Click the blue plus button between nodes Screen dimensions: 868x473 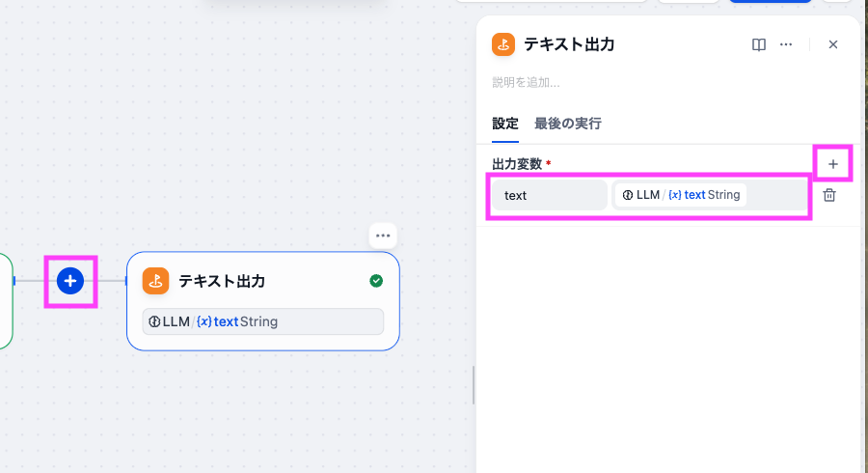pyautogui.click(x=70, y=281)
